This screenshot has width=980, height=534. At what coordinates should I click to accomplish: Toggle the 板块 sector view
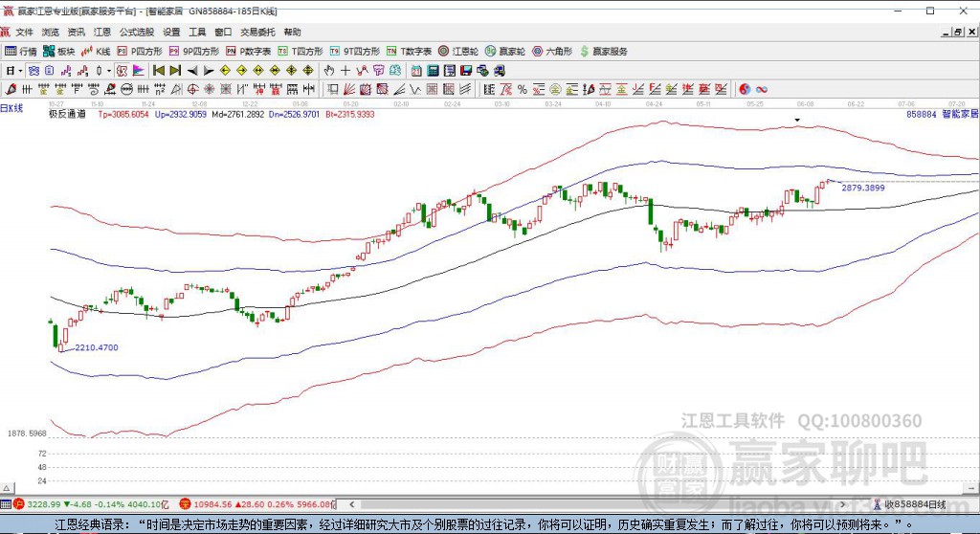coord(58,52)
